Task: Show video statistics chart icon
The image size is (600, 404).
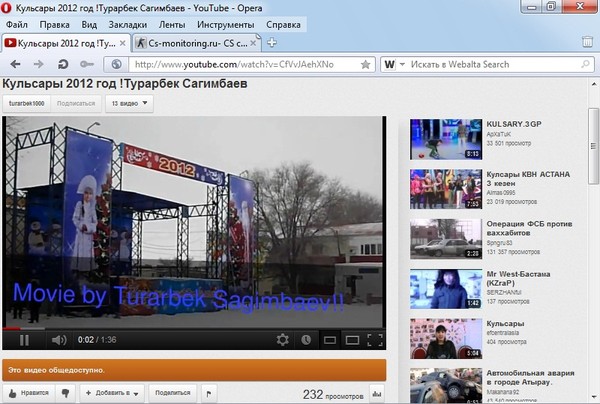Action: click(x=376, y=394)
